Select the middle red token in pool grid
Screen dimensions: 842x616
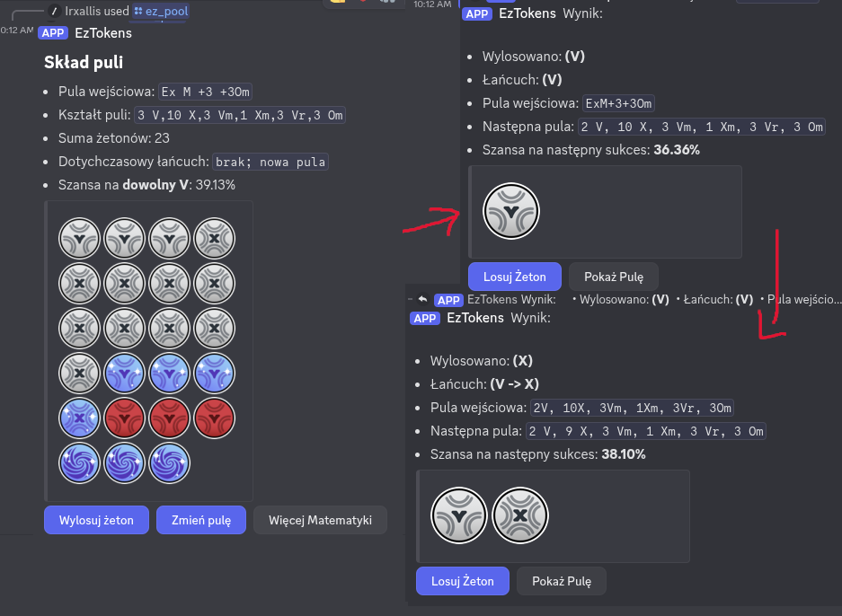(169, 418)
